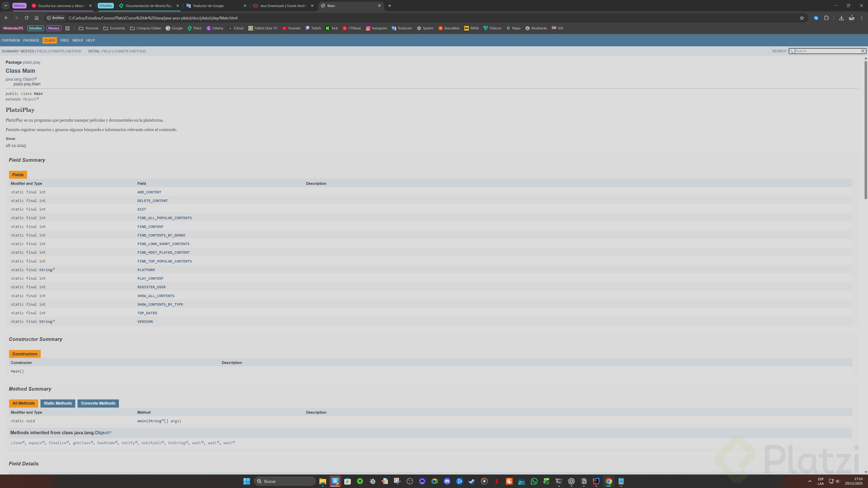
Task: Open the bookmarks apps grid icon
Action: (67, 28)
